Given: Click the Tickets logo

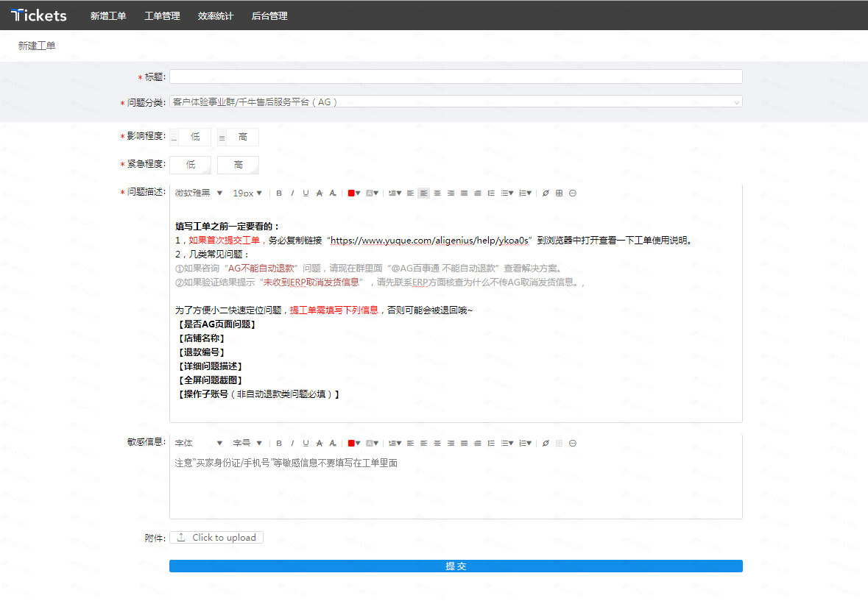Looking at the screenshot, I should pos(39,15).
